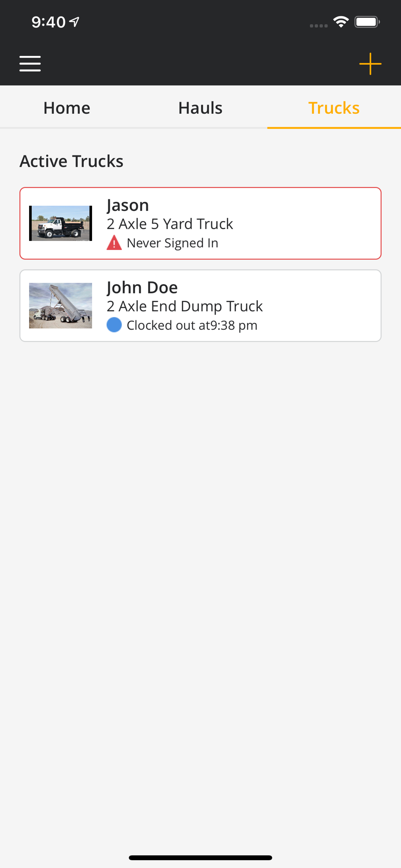Tap the Wi-Fi status icon
This screenshot has height=868, width=401.
(341, 22)
